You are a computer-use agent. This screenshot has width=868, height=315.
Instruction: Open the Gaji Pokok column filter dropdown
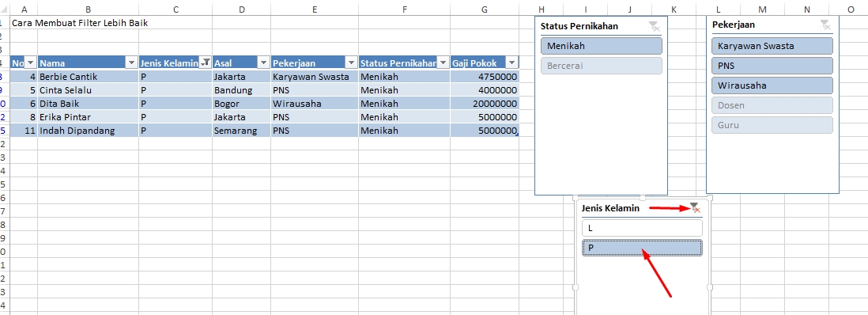(511, 63)
